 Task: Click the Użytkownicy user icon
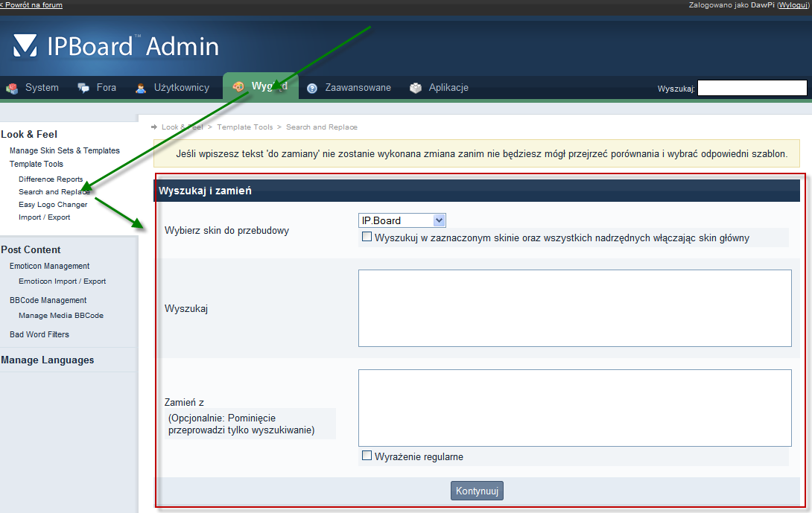coord(141,88)
